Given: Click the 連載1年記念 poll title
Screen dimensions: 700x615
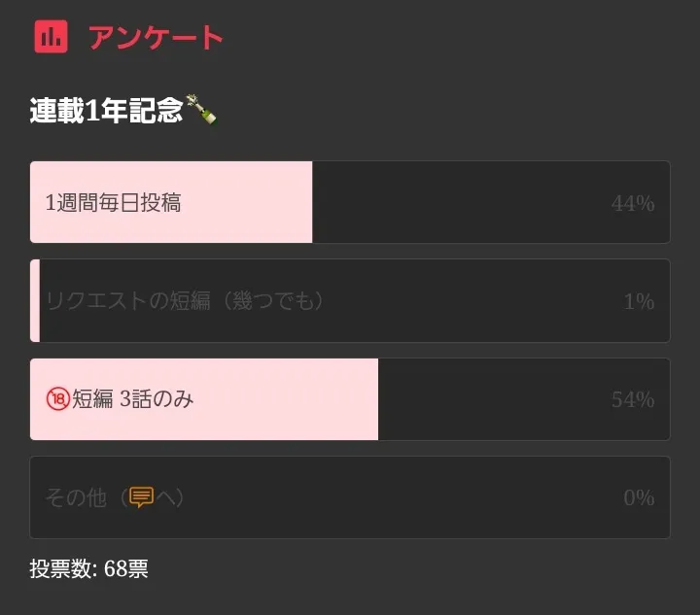Looking at the screenshot, I should 106,111.
